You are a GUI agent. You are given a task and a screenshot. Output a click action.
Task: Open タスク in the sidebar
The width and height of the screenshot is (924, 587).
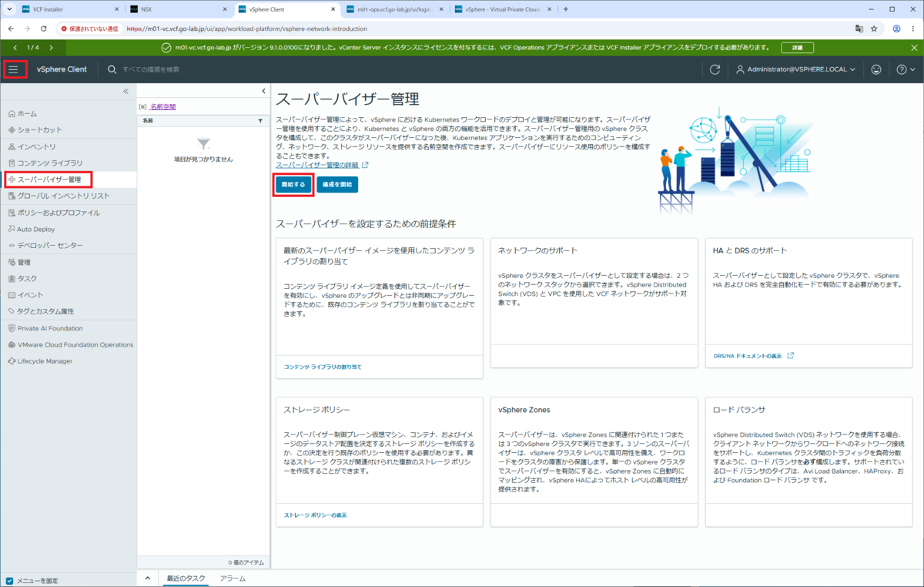(27, 279)
